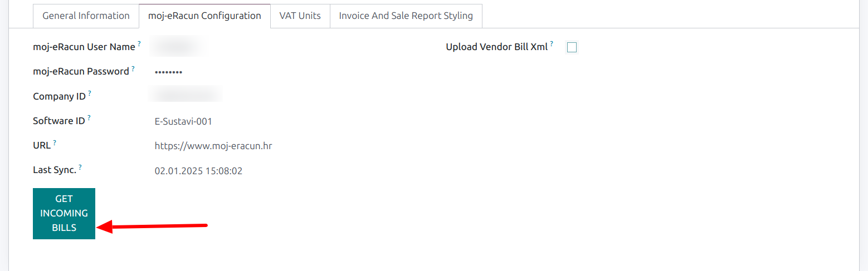868x271 pixels.
Task: Enable the Upload Vendor Bill Xml checkbox
Action: (572, 47)
